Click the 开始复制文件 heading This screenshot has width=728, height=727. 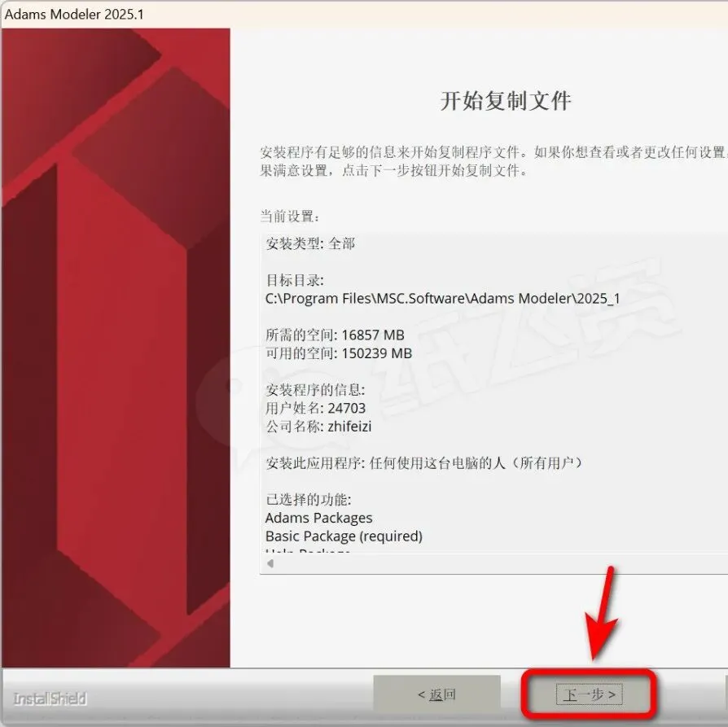pos(506,101)
